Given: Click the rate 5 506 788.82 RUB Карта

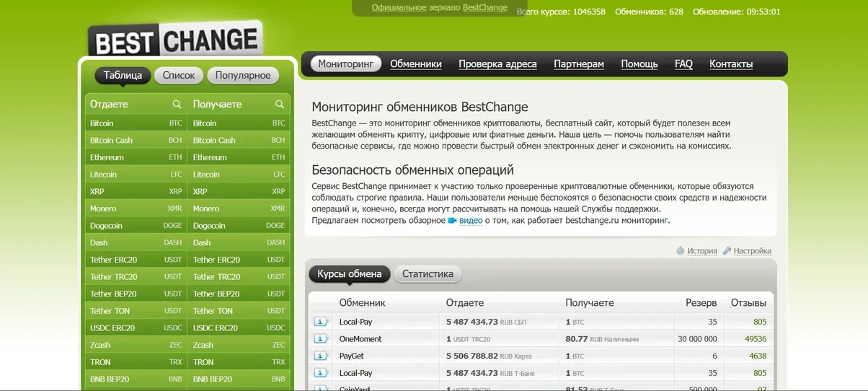Looking at the screenshot, I should tap(489, 356).
